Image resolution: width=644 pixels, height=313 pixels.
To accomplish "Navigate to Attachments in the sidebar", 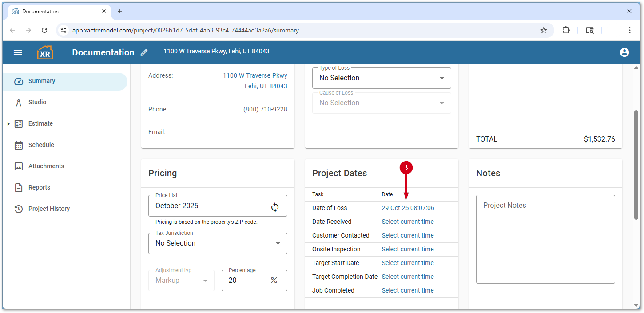I will coord(46,166).
